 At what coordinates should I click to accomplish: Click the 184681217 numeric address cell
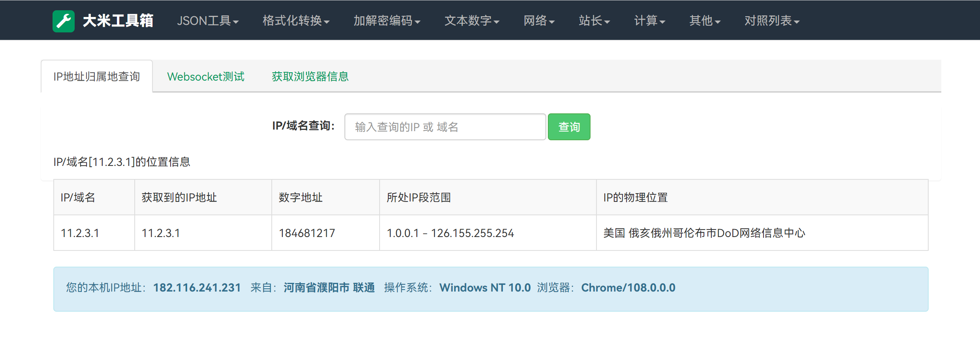[x=307, y=233]
